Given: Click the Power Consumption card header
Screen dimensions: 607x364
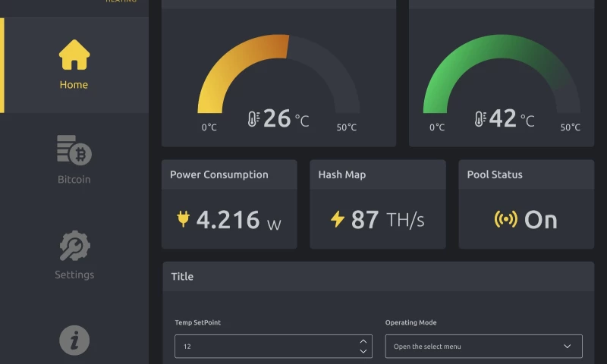Looking at the screenshot, I should [x=228, y=174].
